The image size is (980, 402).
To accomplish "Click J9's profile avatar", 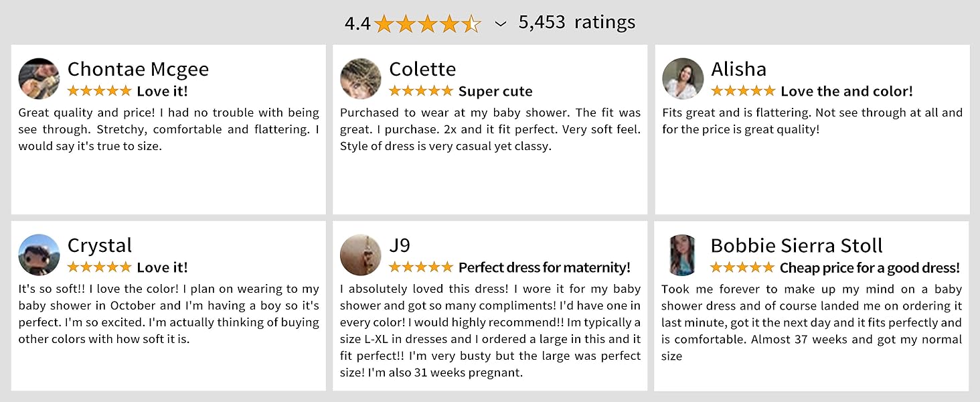I will (x=361, y=255).
